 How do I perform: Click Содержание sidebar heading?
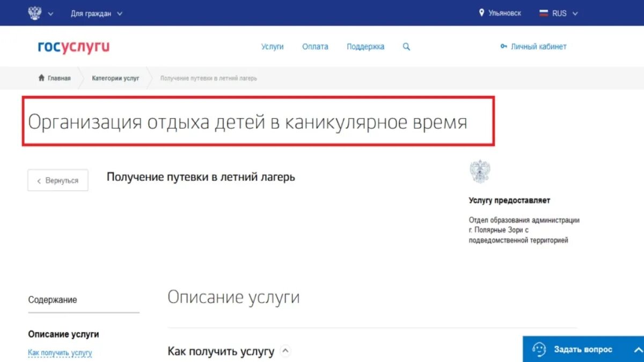point(53,300)
